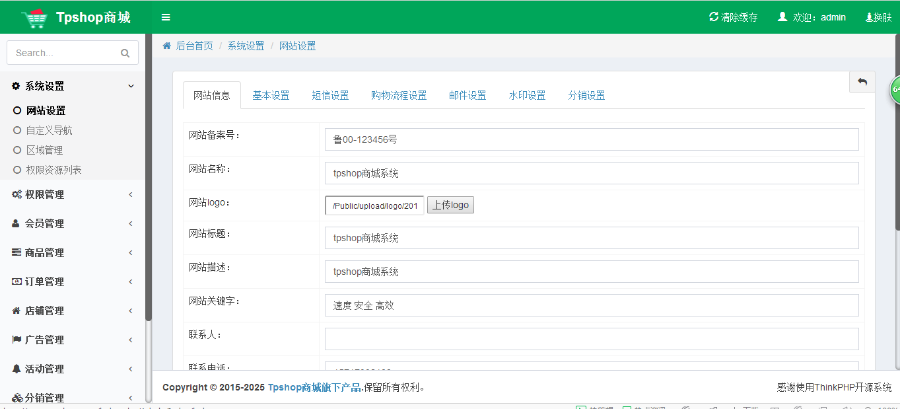This screenshot has width=900, height=409.
Task: Select the 权限资源列表 circle marker
Action: click(17, 170)
